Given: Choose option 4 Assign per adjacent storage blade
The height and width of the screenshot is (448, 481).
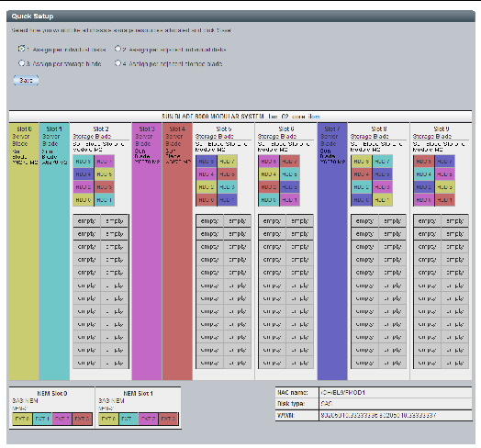Looking at the screenshot, I should click(117, 63).
